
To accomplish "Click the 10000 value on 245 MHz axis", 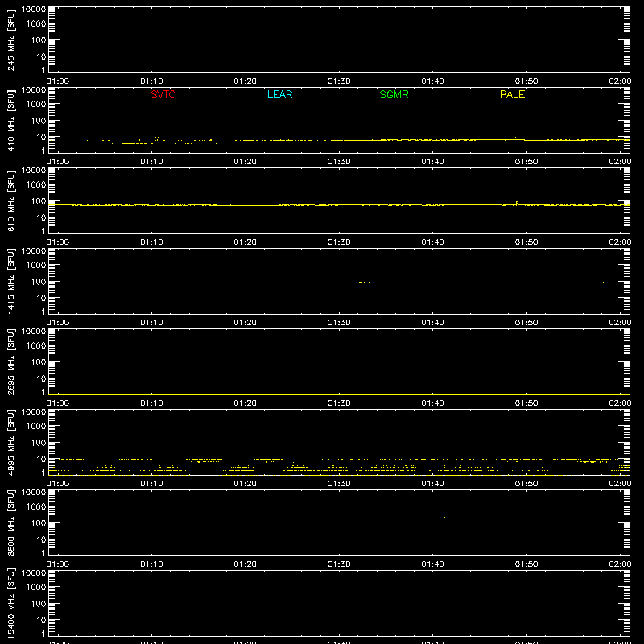I will tap(34, 10).
